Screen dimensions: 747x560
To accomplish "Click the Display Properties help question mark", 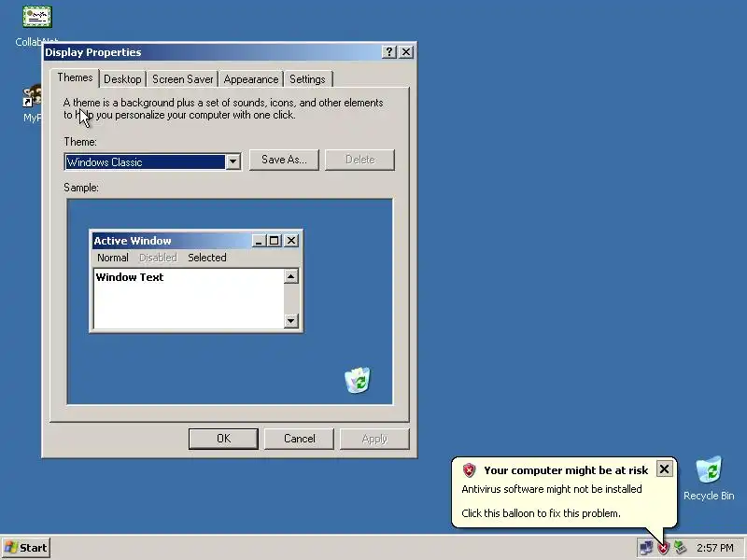I will point(389,52).
